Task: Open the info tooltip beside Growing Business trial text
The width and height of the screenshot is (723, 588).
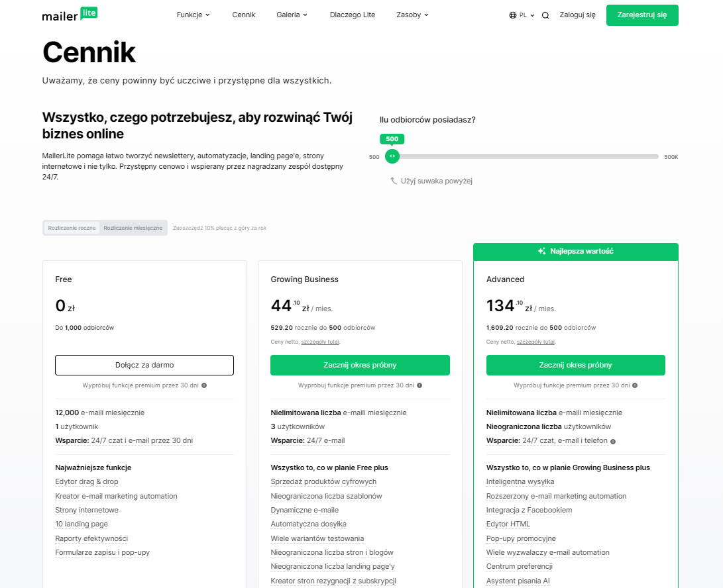Action: tap(419, 385)
